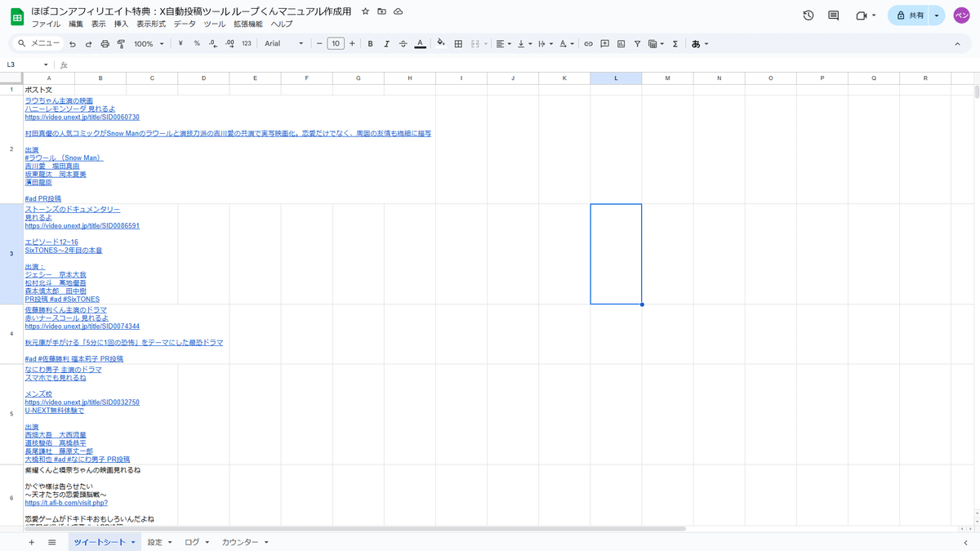Insert a comment on the cell
980x551 pixels.
tap(604, 44)
